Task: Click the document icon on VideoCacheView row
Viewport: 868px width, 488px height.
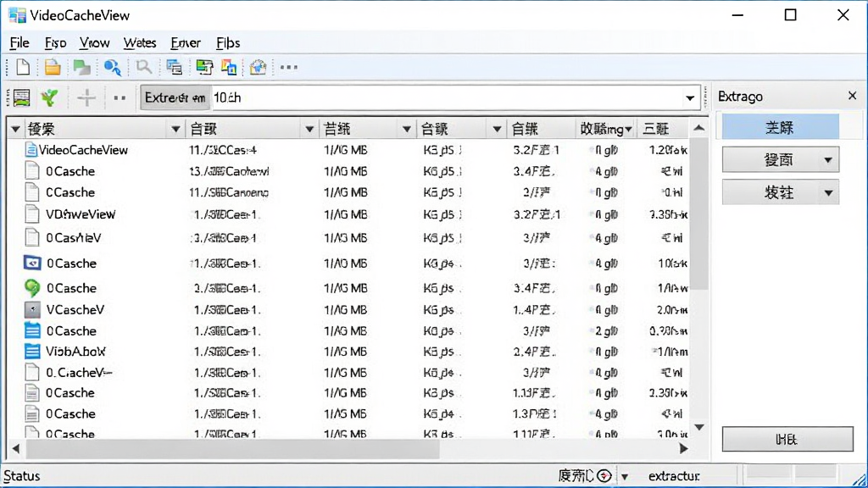Action: point(31,150)
